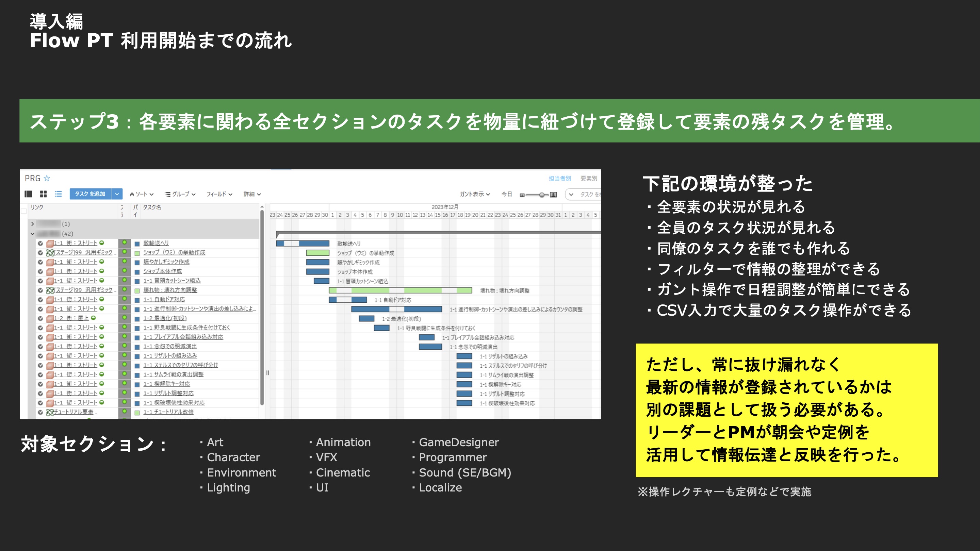Open the グループ dropdown
980x551 pixels.
pos(180,194)
